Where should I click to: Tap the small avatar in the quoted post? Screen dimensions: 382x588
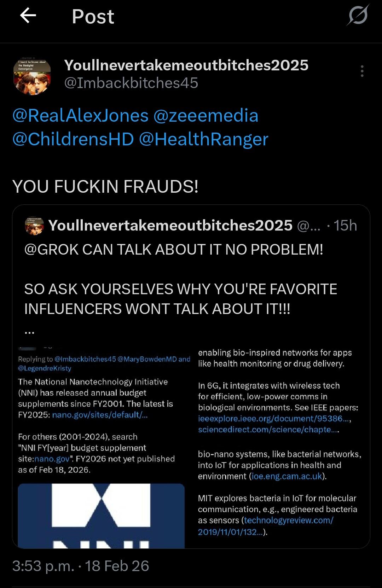pyautogui.click(x=34, y=226)
